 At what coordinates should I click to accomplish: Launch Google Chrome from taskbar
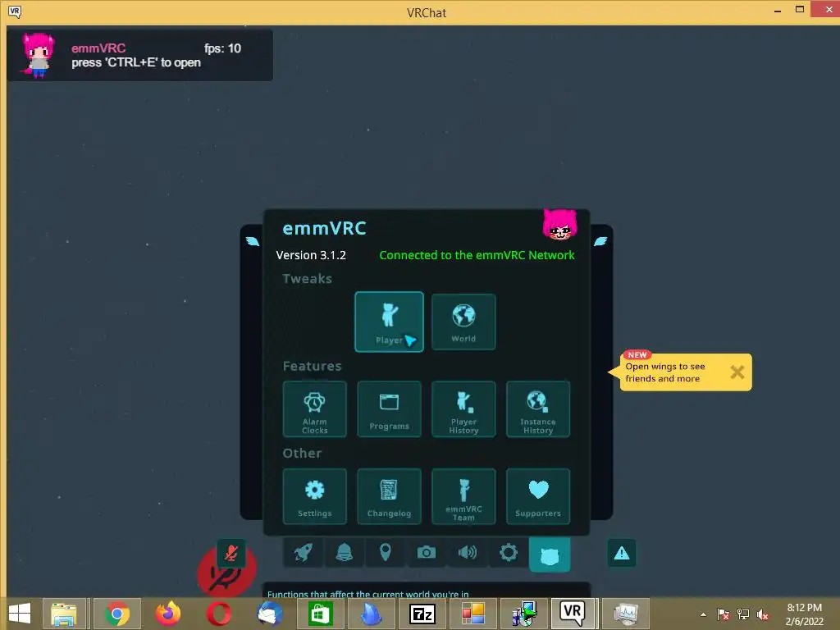coord(117,614)
